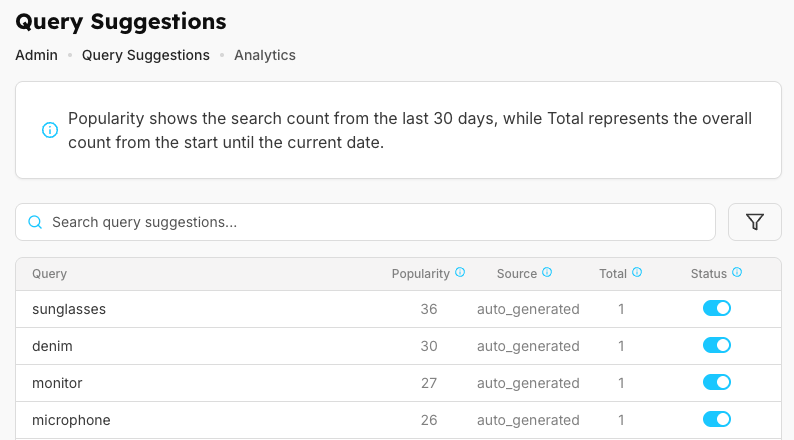This screenshot has width=794, height=440.
Task: Click the magnifier icon in search box
Action: point(35,222)
